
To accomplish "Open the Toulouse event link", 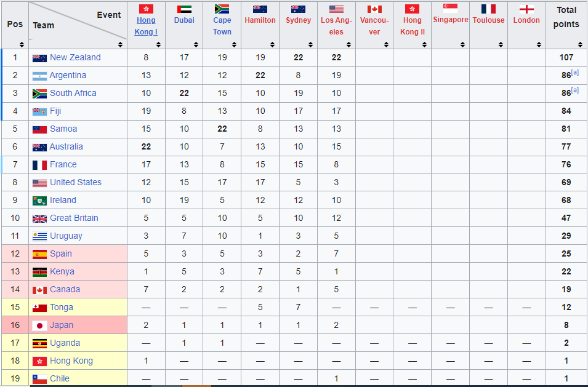I will (x=489, y=20).
